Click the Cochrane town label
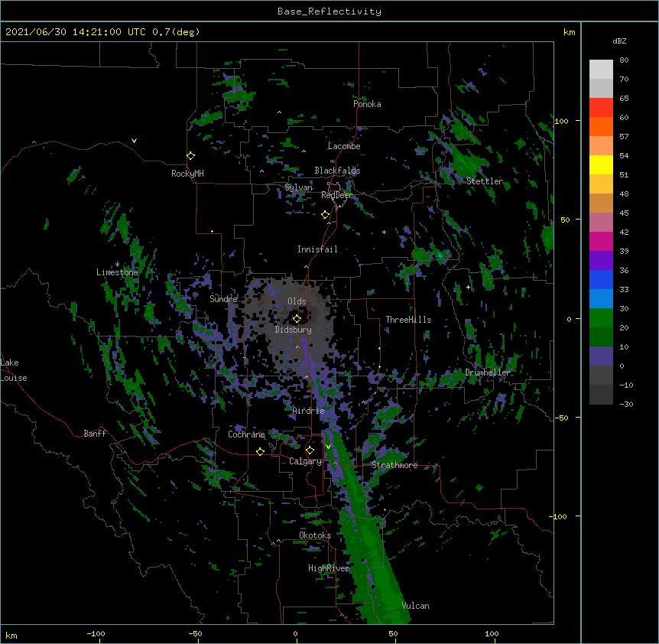 click(x=246, y=434)
